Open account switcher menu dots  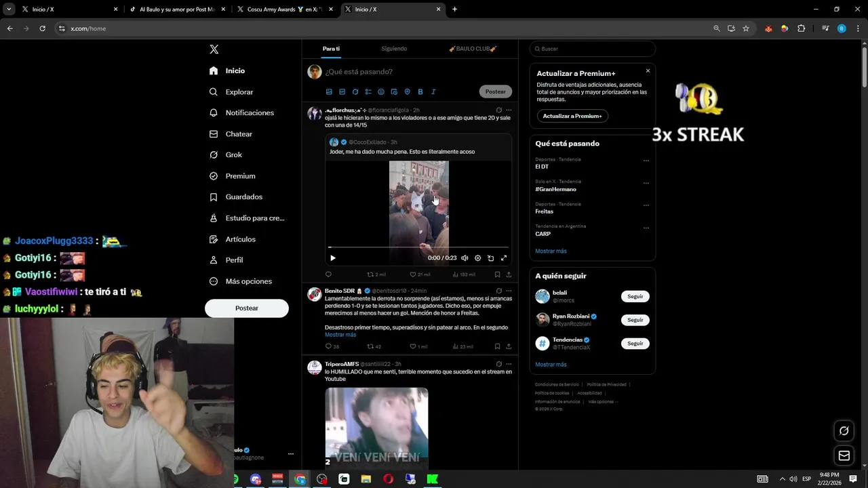(x=291, y=454)
